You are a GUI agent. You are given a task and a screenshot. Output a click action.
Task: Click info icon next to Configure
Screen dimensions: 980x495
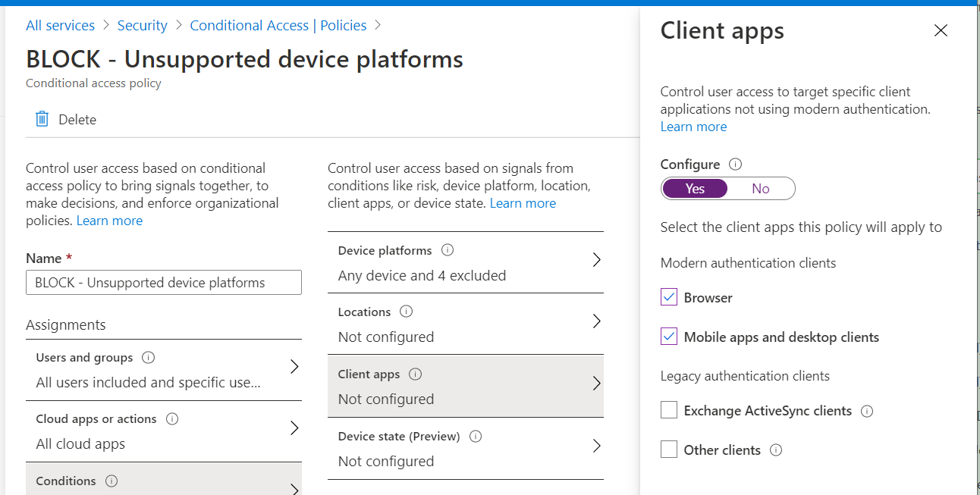point(735,164)
